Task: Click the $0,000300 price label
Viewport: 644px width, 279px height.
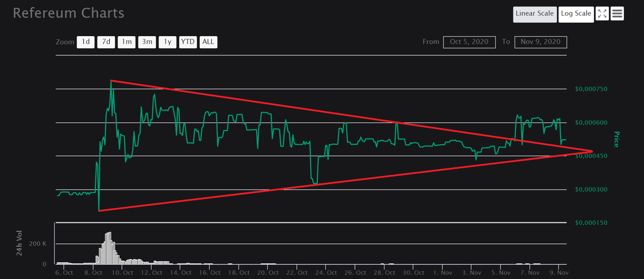Action: (591, 190)
